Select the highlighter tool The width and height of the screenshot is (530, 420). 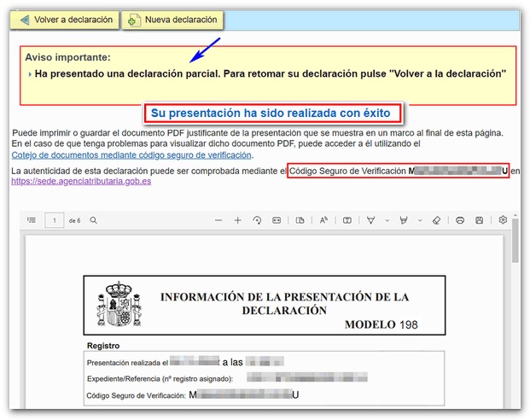tap(404, 220)
